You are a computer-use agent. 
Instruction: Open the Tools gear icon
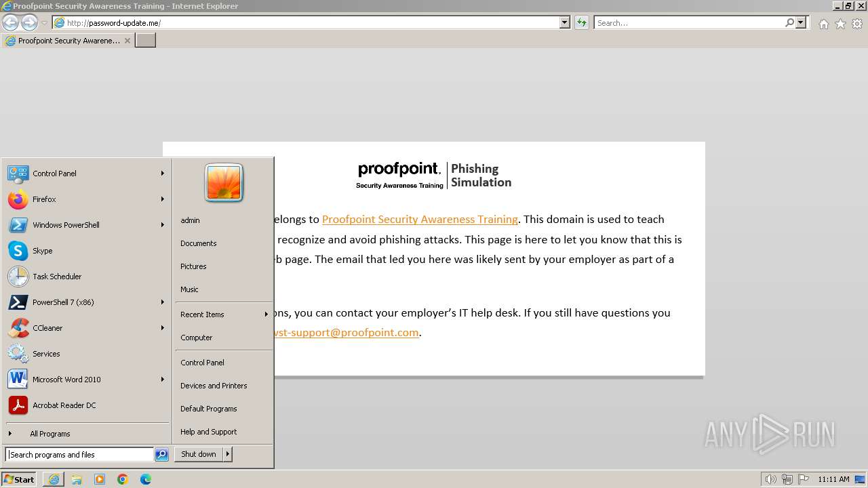[857, 24]
